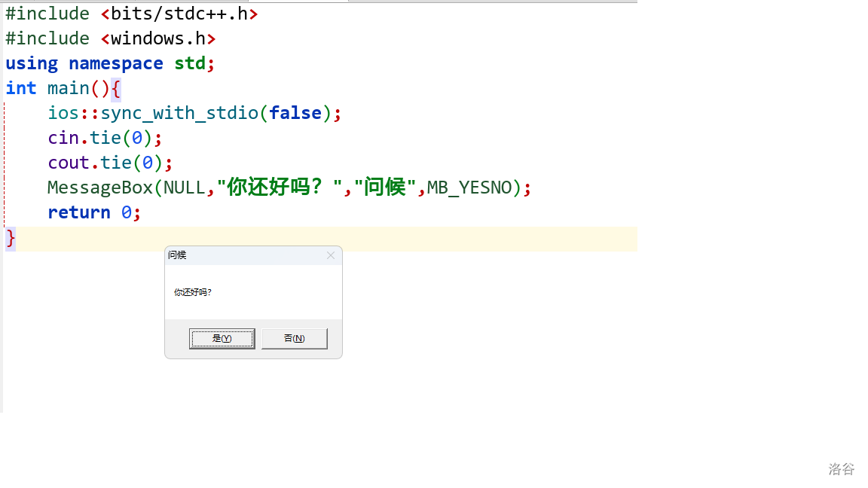Click the 是(Y) button in dialog
This screenshot has height=488, width=868.
[222, 339]
